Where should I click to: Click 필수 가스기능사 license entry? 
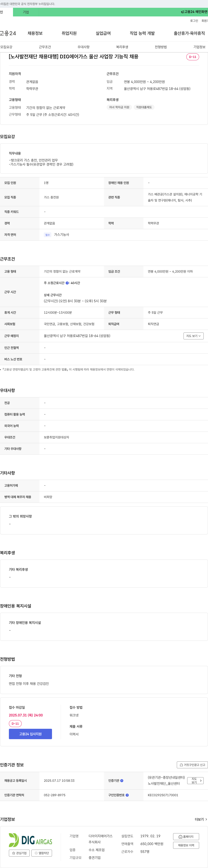tap(57, 235)
